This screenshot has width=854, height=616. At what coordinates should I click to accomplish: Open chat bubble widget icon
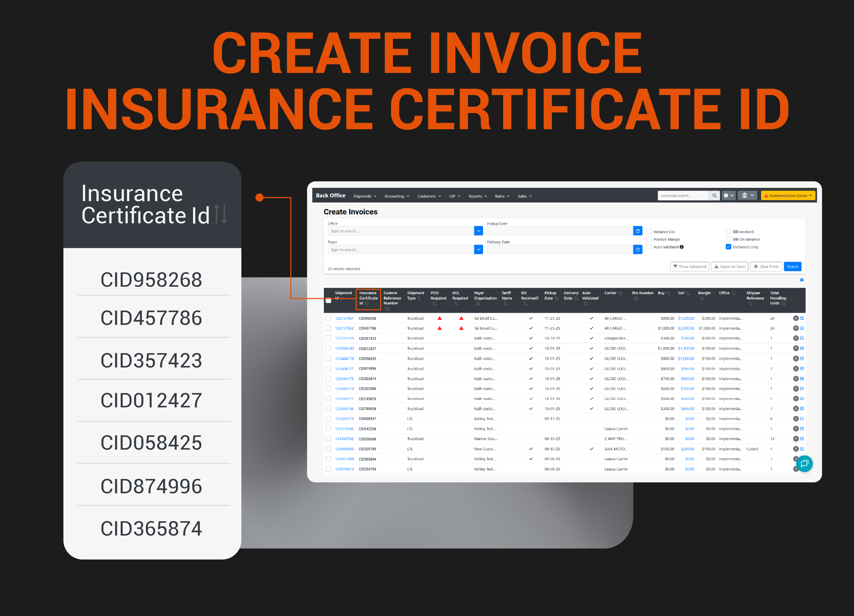click(x=804, y=464)
